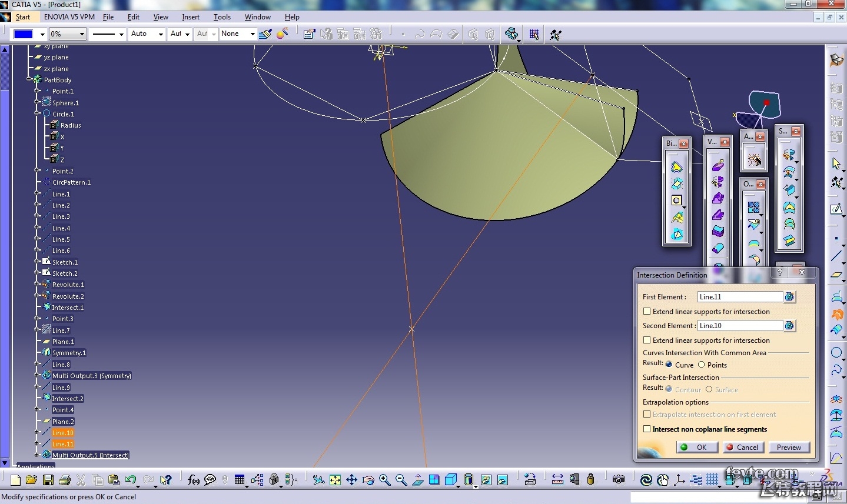Expand the PartBody tree node
The width and height of the screenshot is (847, 504).
tap(29, 80)
